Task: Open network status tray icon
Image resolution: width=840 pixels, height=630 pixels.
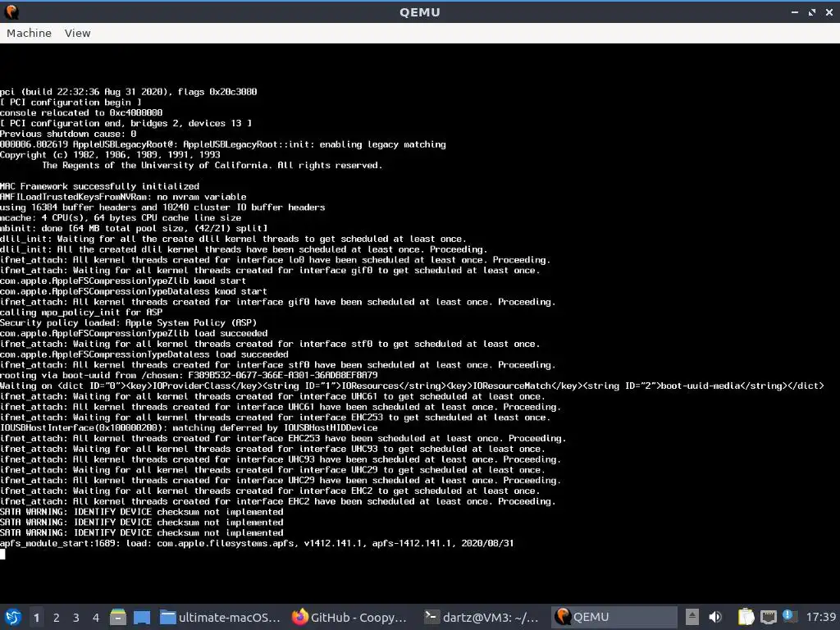Action: 769,617
